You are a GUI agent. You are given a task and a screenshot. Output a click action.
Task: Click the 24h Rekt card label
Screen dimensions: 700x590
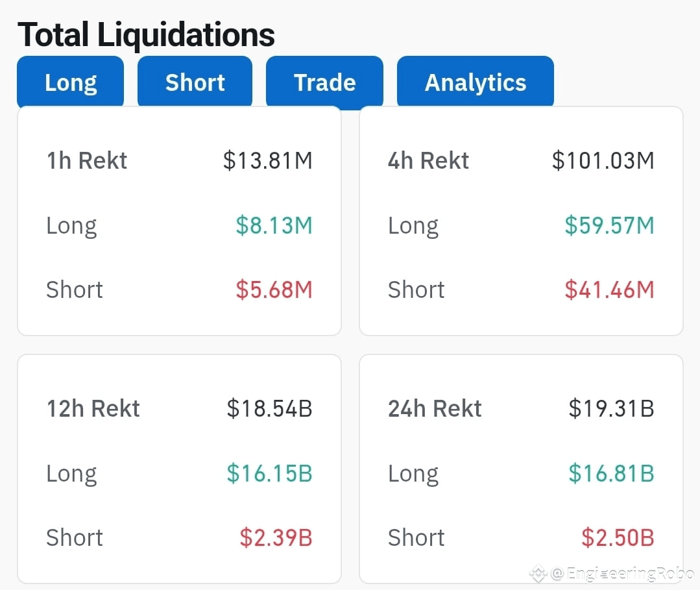pos(435,408)
